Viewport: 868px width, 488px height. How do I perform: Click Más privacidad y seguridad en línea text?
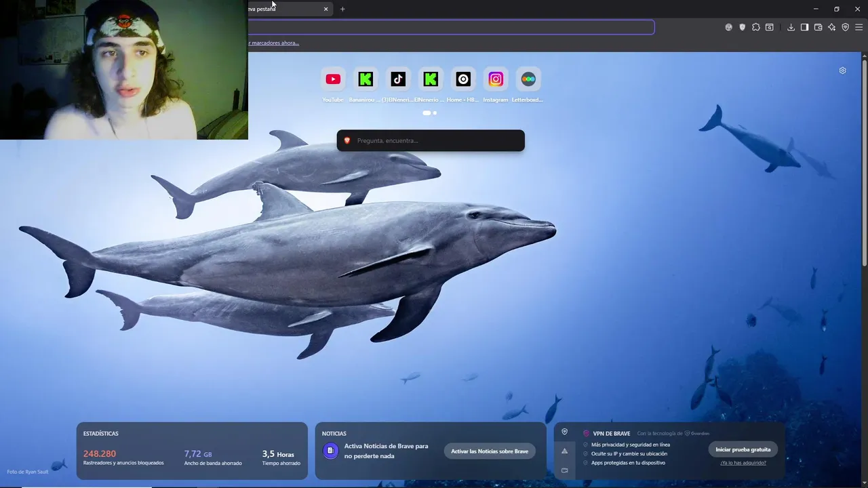(x=631, y=445)
